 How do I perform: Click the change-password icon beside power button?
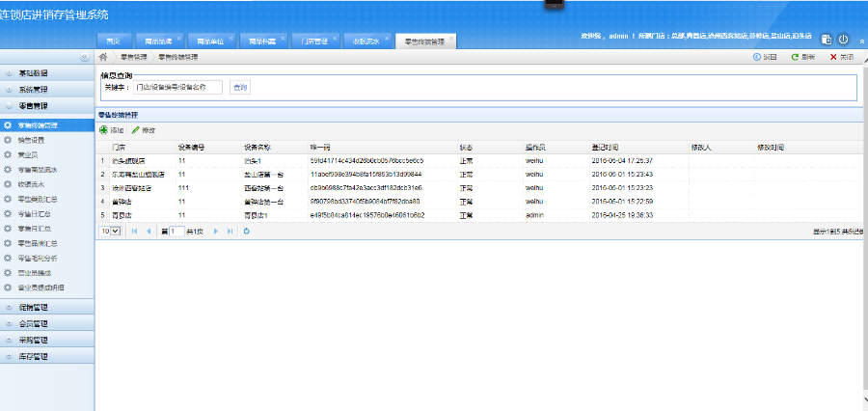click(x=827, y=40)
